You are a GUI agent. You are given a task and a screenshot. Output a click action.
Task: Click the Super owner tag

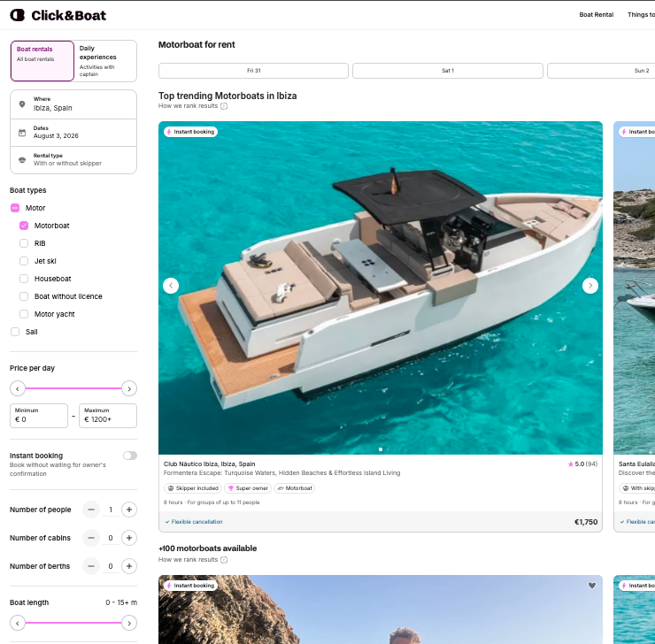coord(248,488)
